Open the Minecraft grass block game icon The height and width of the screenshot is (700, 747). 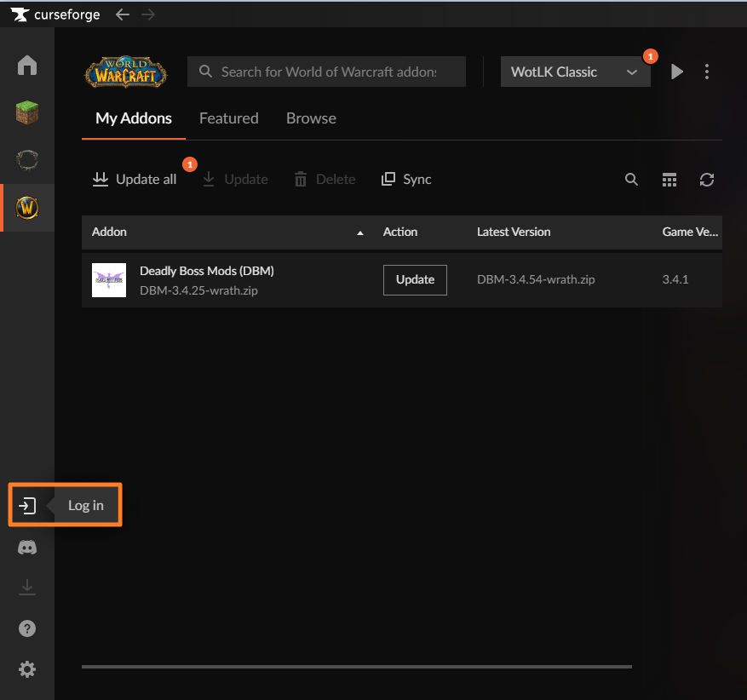click(x=27, y=112)
